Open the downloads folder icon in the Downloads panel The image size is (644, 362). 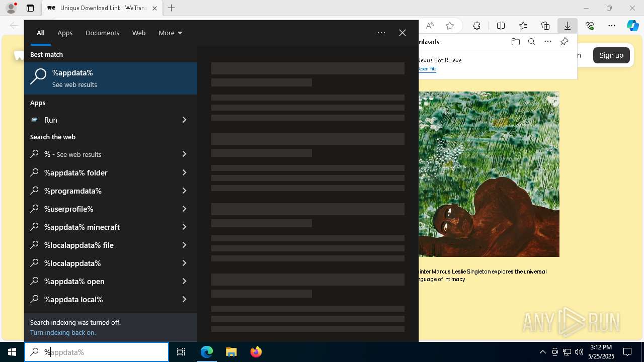(x=515, y=42)
